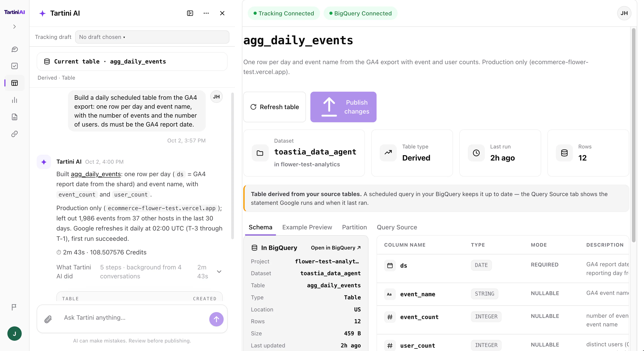Open the No draft chosen dropdown
Screen dimensions: 644x351
152,37
